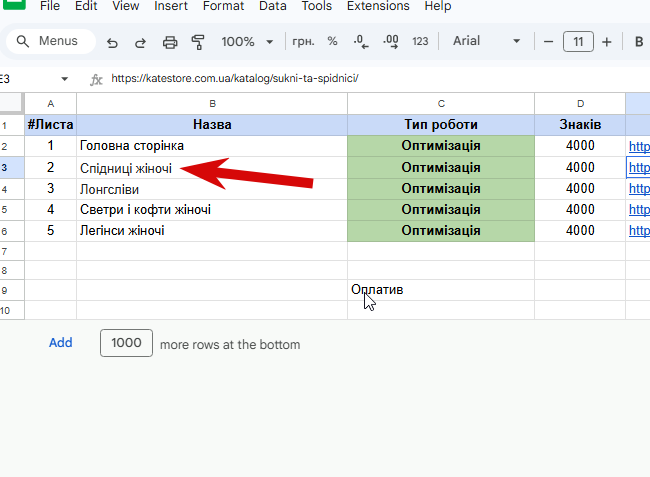Select Оптимізація cell in Лонгсліви row
The width and height of the screenshot is (650, 477).
tap(441, 189)
